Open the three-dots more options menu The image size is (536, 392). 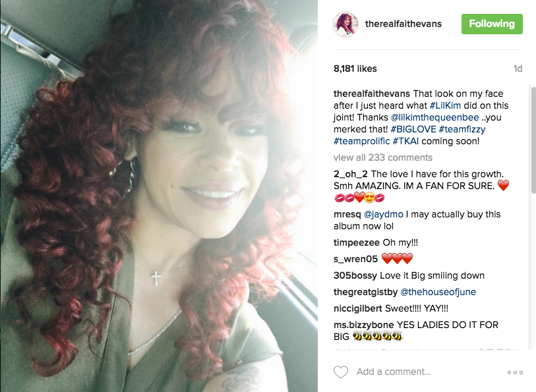coord(515,372)
